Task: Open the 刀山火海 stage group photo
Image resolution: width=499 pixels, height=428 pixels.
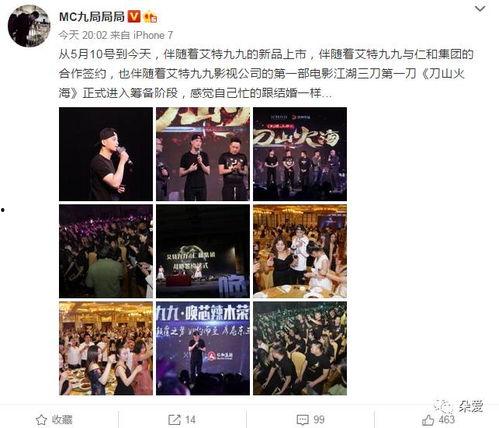Action: (x=300, y=154)
